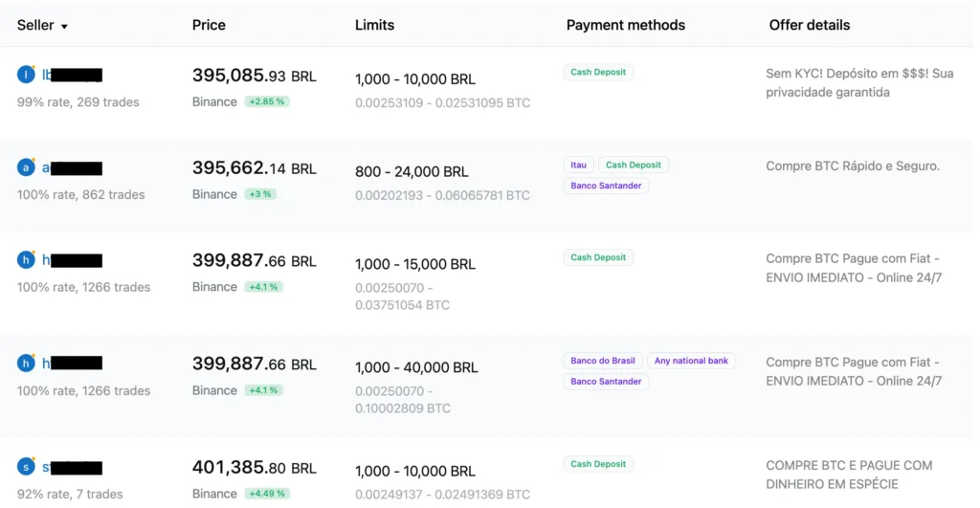Viewport: 980px width, 508px height.
Task: Open avatar of seller with 862 trades
Action: coord(26,166)
